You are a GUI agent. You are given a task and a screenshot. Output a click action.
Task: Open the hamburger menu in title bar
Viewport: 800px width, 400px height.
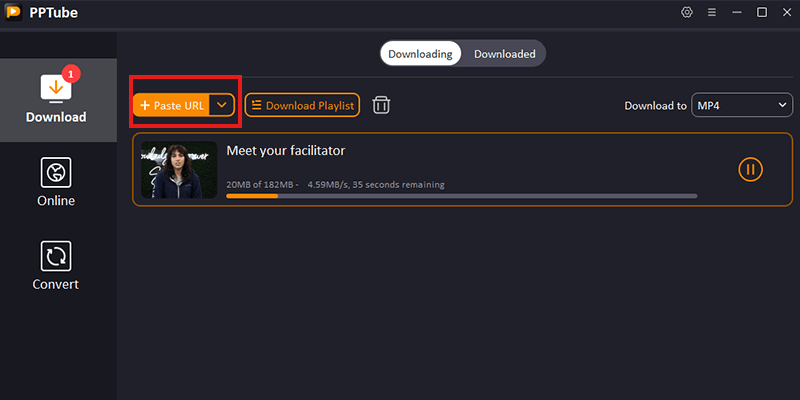(712, 13)
